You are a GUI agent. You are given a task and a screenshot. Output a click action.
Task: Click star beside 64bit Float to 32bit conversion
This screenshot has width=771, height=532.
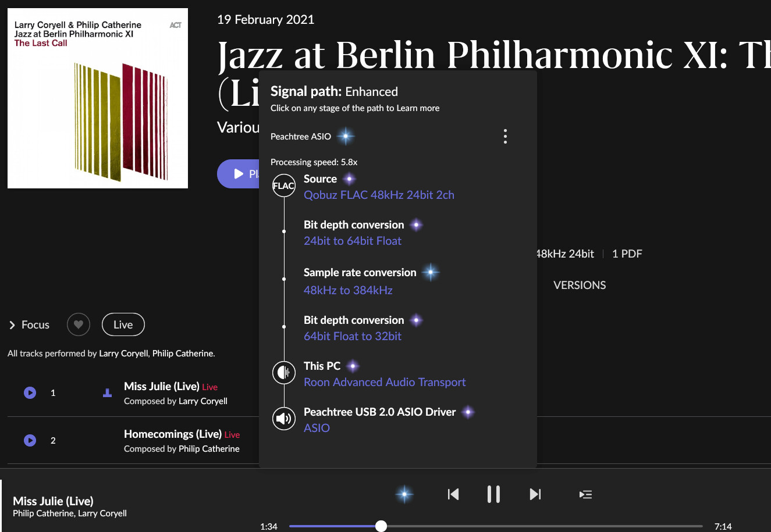[416, 320]
